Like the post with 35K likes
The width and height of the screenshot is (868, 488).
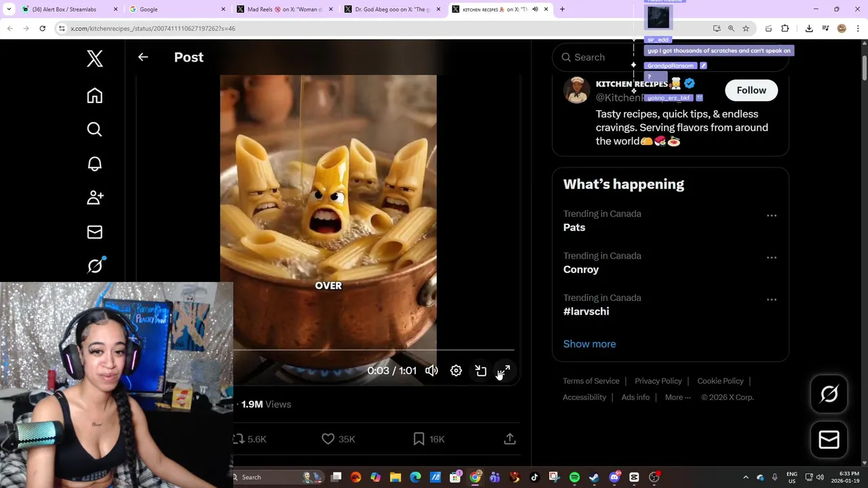(x=338, y=439)
